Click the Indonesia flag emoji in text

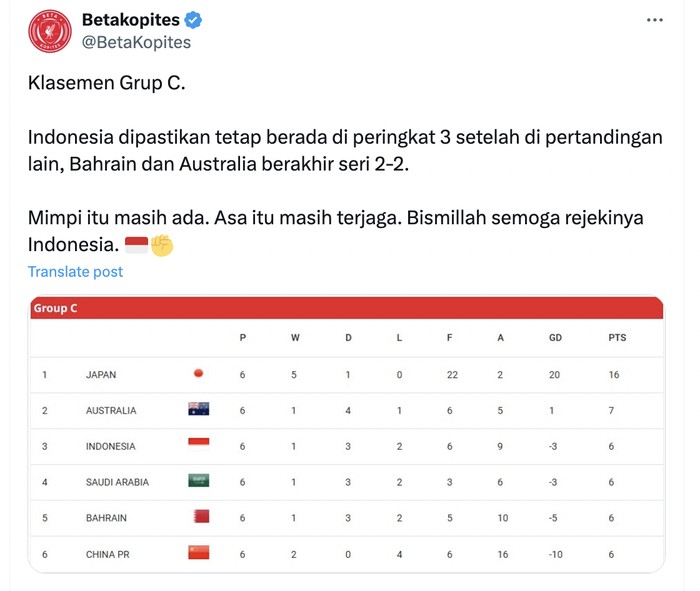[x=135, y=245]
